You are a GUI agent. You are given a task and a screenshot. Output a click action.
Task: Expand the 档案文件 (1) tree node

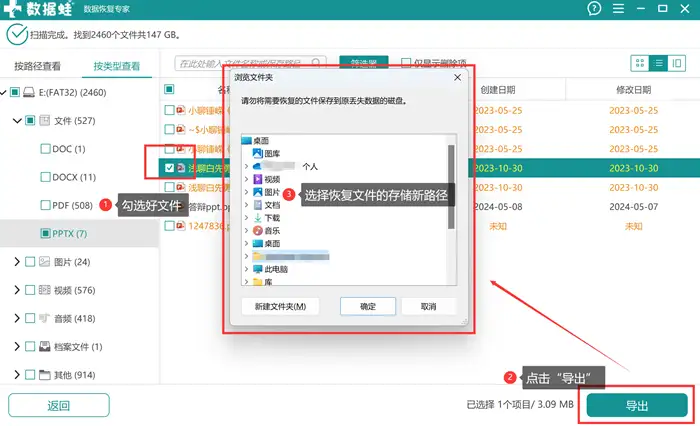point(17,347)
